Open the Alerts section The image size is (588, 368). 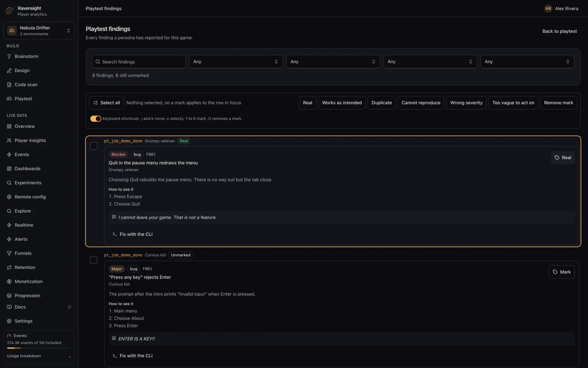click(x=21, y=239)
